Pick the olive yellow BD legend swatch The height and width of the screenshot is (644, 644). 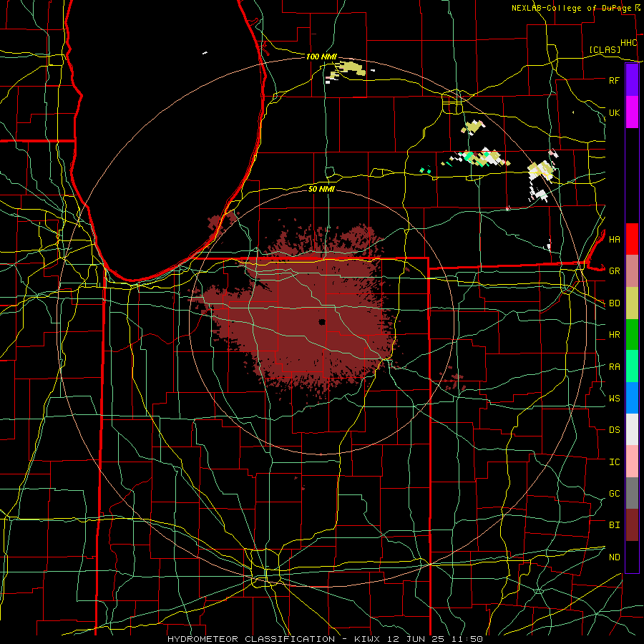pos(632,303)
